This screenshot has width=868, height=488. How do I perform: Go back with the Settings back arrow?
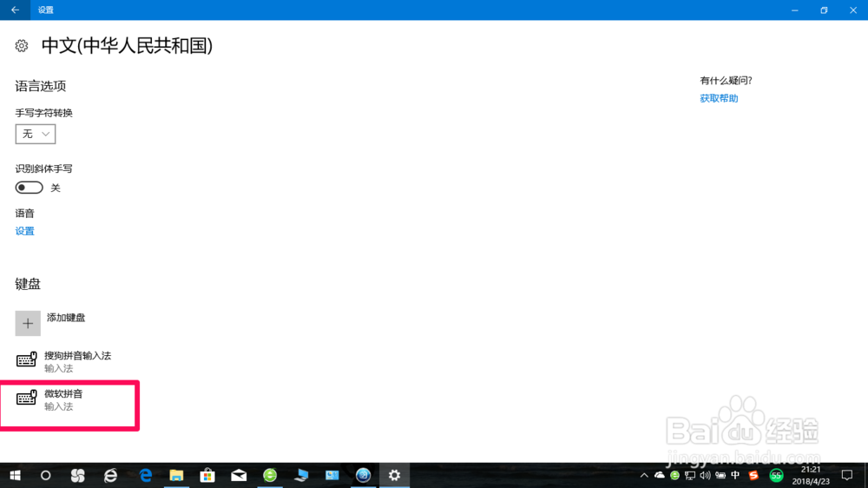coord(15,10)
